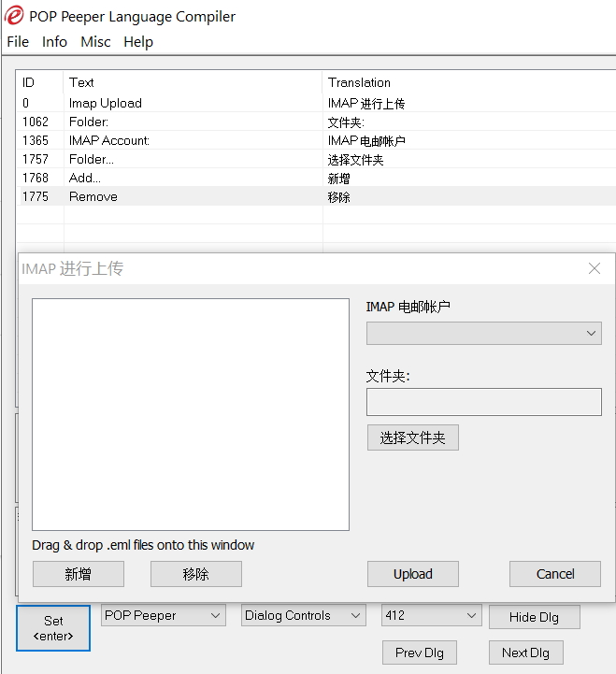Open the Help menu
Image resolution: width=616 pixels, height=674 pixels.
138,42
